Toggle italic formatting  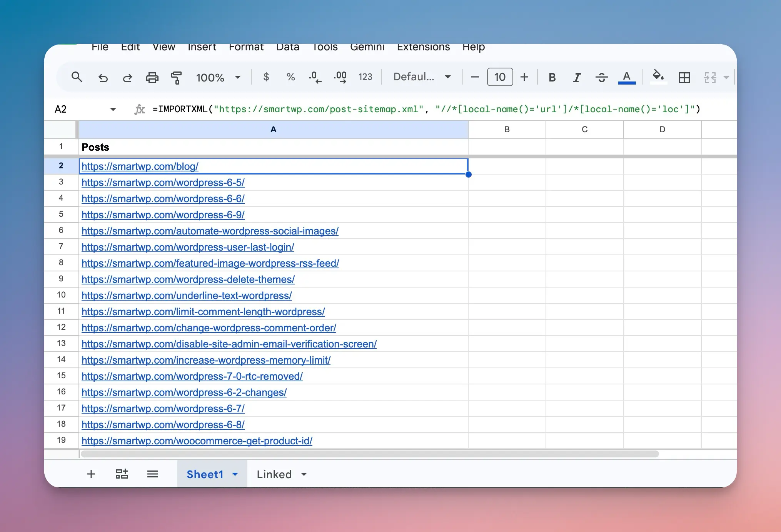click(x=576, y=77)
